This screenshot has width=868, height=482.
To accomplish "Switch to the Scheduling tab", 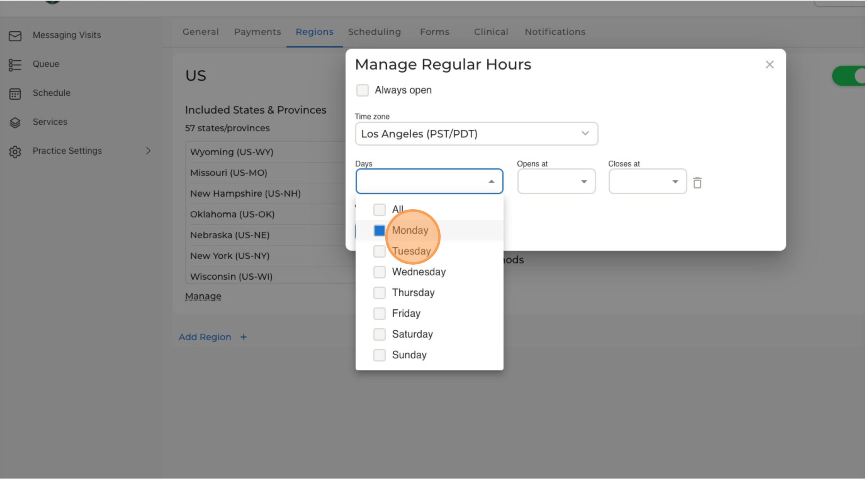I will (x=374, y=32).
